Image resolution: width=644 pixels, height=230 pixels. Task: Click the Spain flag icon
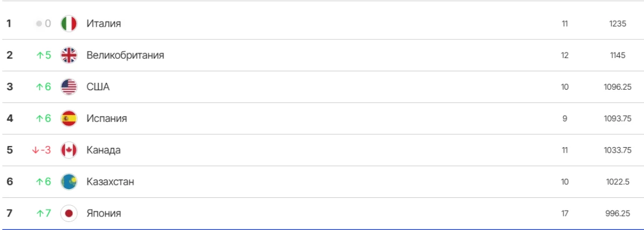click(x=69, y=119)
